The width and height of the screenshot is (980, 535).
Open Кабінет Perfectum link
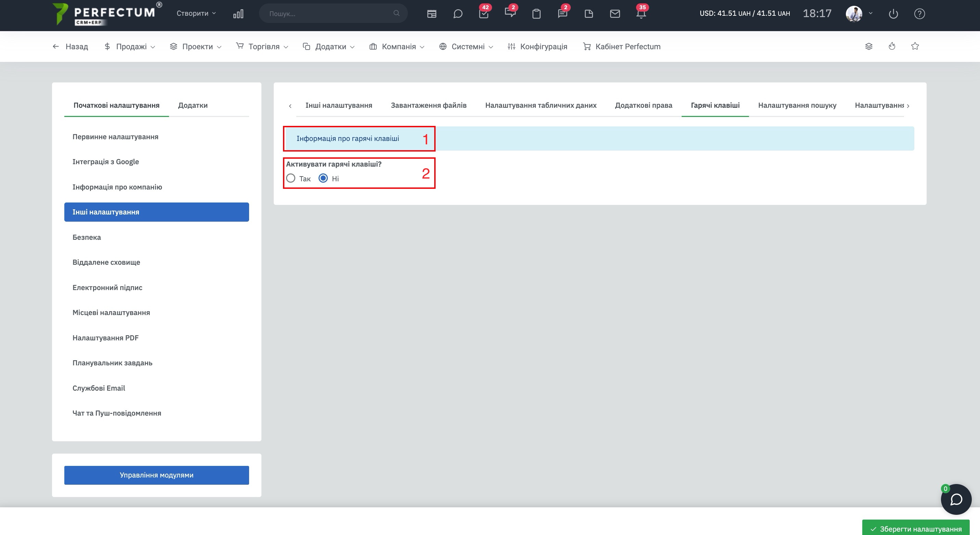(x=622, y=47)
